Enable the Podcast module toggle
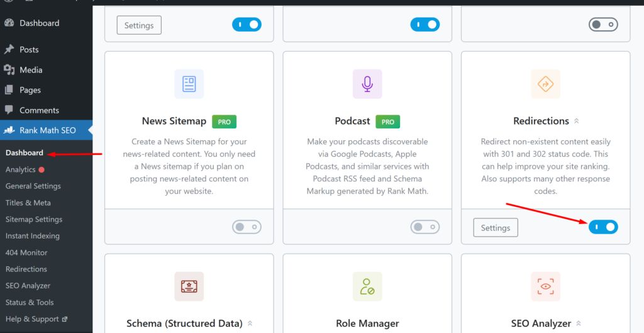Screen dimensions: 644x333 pyautogui.click(x=425, y=227)
